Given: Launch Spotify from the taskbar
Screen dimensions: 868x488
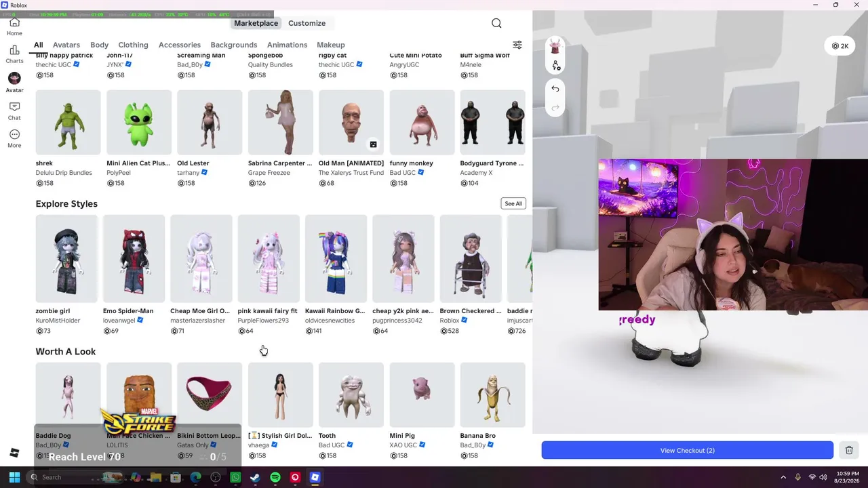Looking at the screenshot, I should point(275,477).
